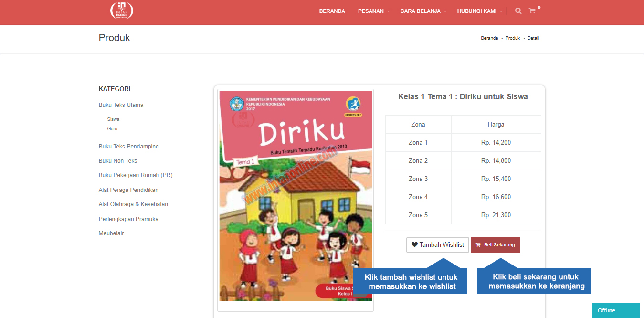
Task: Click the price Rp. 15,400
Action: coord(496,179)
